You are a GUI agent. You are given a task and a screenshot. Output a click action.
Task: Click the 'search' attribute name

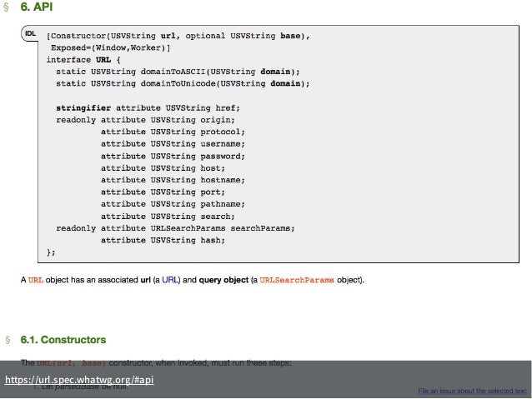tap(215, 217)
